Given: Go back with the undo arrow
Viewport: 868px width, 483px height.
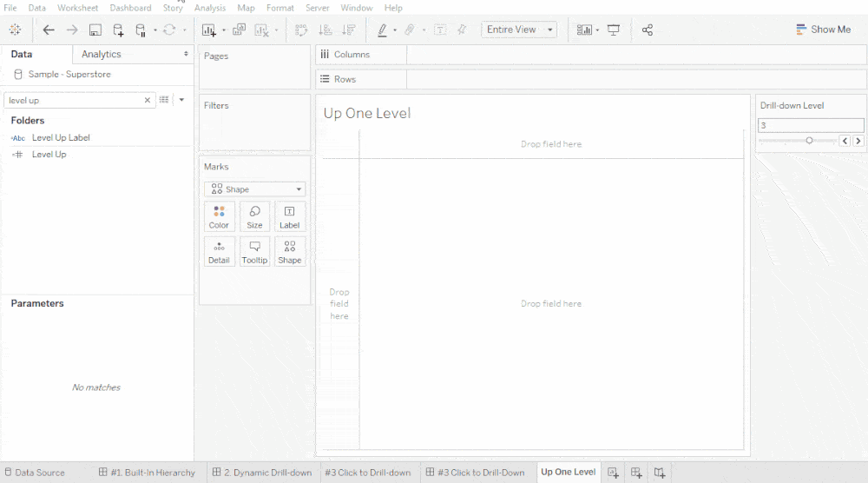Looking at the screenshot, I should pos(49,30).
